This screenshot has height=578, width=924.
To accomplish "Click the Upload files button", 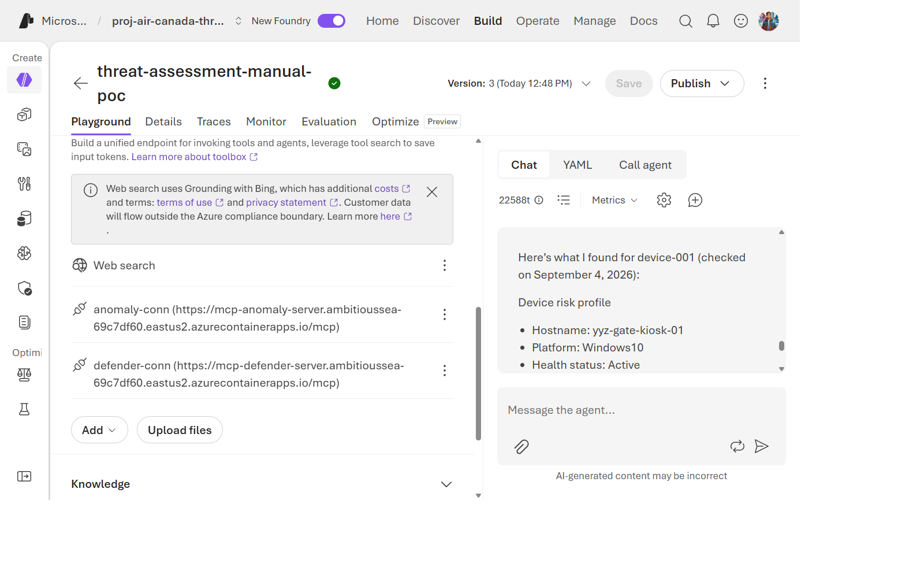I will (x=180, y=430).
